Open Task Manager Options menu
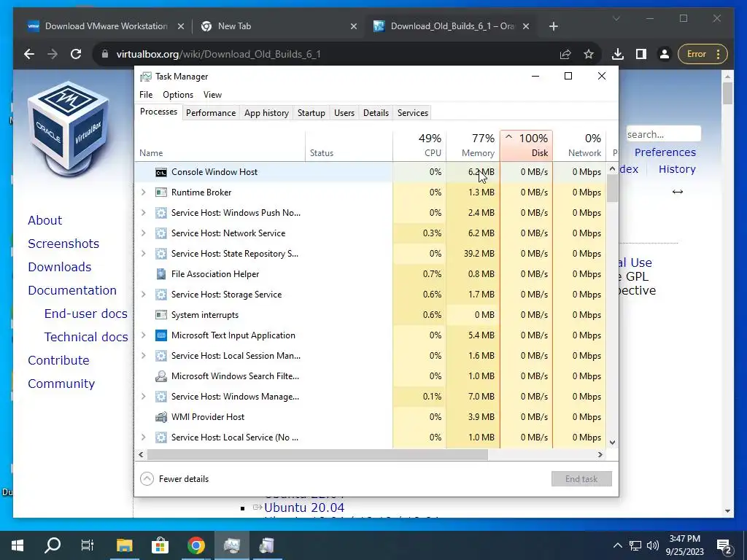The image size is (747, 560). tap(178, 95)
